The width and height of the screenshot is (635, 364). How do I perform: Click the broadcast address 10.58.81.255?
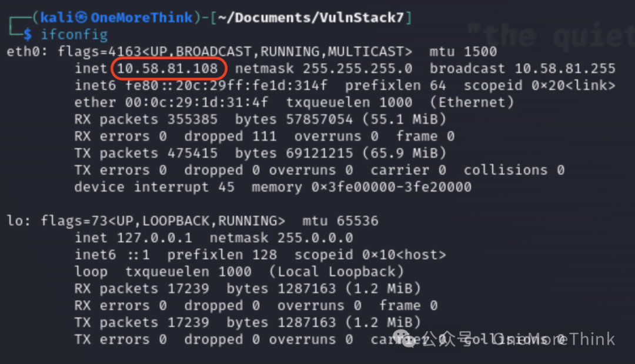point(565,68)
